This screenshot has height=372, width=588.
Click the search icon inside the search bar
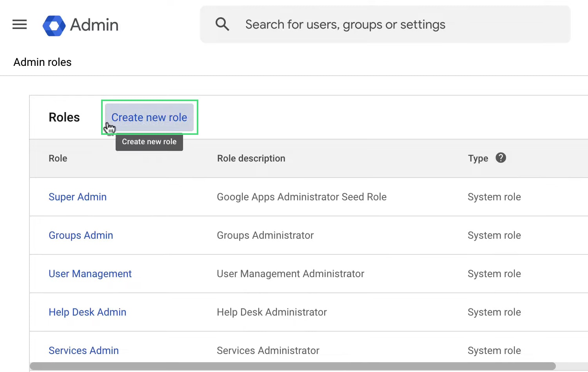222,24
